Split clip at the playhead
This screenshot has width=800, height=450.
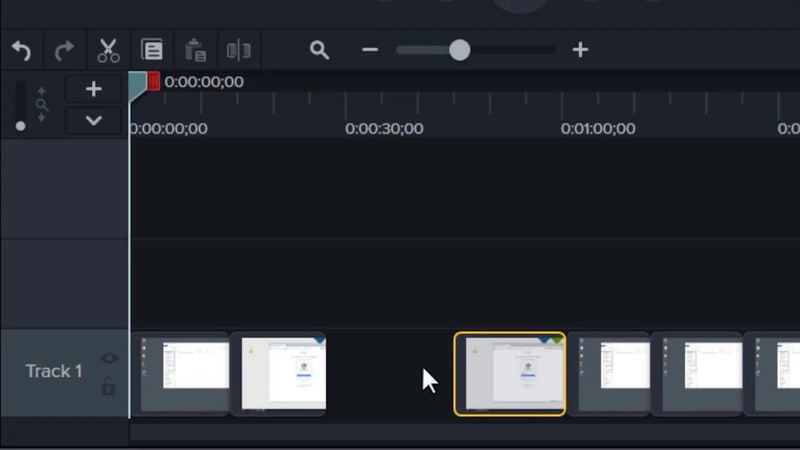tap(238, 51)
